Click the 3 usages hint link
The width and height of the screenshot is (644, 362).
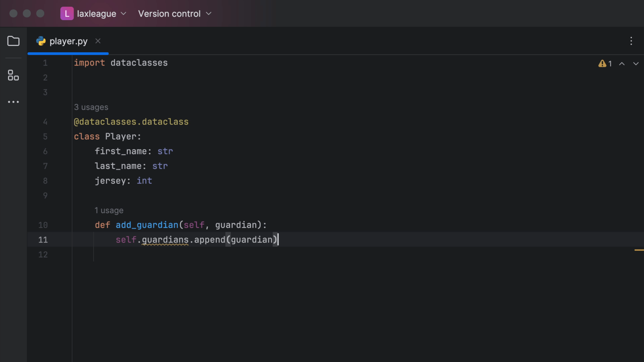[91, 107]
